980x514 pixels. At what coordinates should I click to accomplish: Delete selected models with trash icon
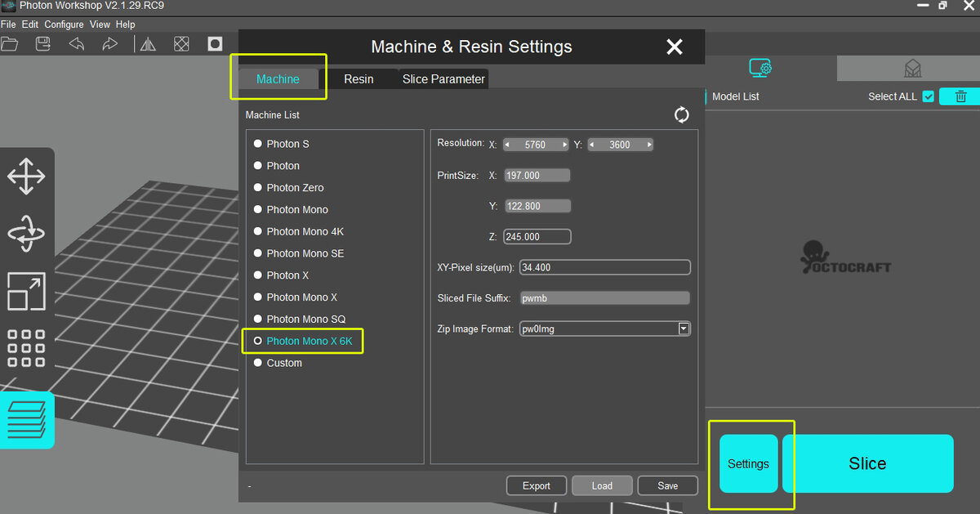pyautogui.click(x=960, y=96)
